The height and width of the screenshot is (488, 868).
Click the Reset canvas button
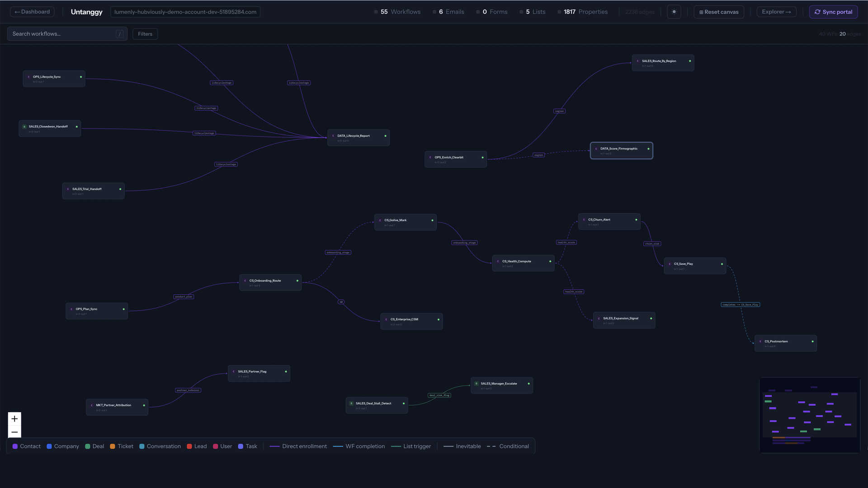719,12
